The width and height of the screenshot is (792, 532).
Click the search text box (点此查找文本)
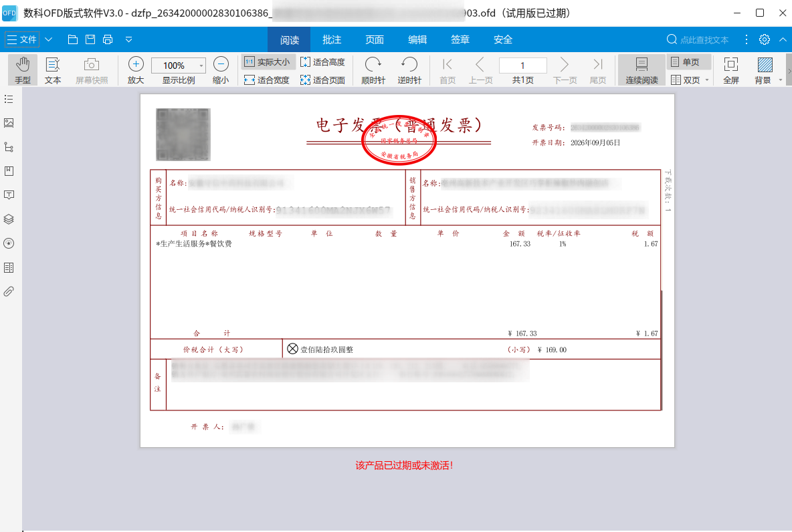[x=704, y=39]
